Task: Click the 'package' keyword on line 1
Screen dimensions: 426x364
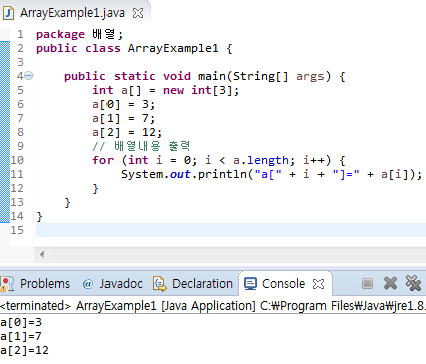Action: point(60,34)
